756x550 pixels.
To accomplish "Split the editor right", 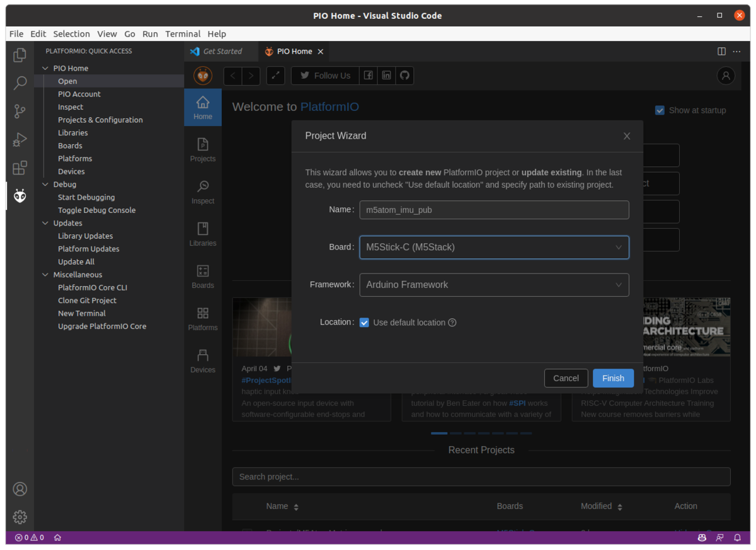I will 722,52.
